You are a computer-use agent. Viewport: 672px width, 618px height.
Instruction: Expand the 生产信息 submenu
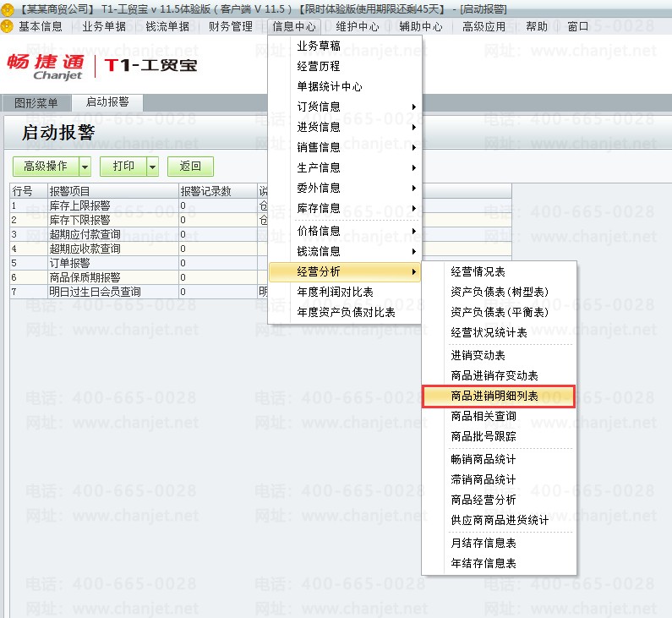coord(344,167)
